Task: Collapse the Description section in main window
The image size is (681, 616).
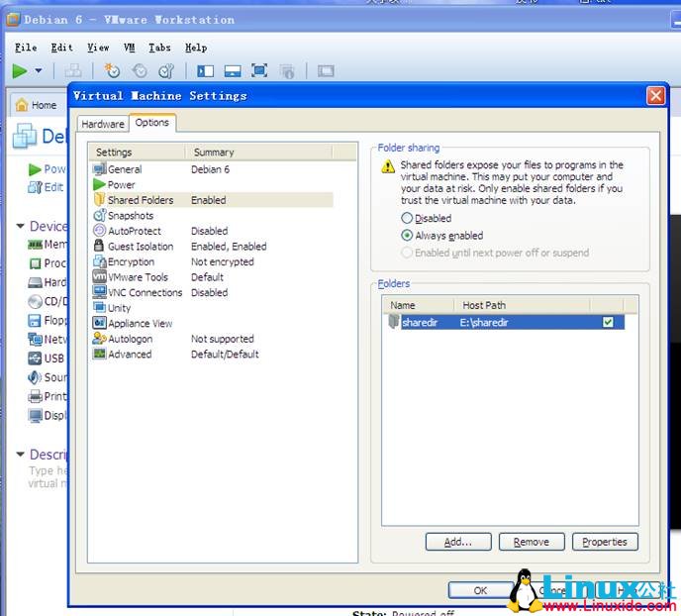Action: 21,455
